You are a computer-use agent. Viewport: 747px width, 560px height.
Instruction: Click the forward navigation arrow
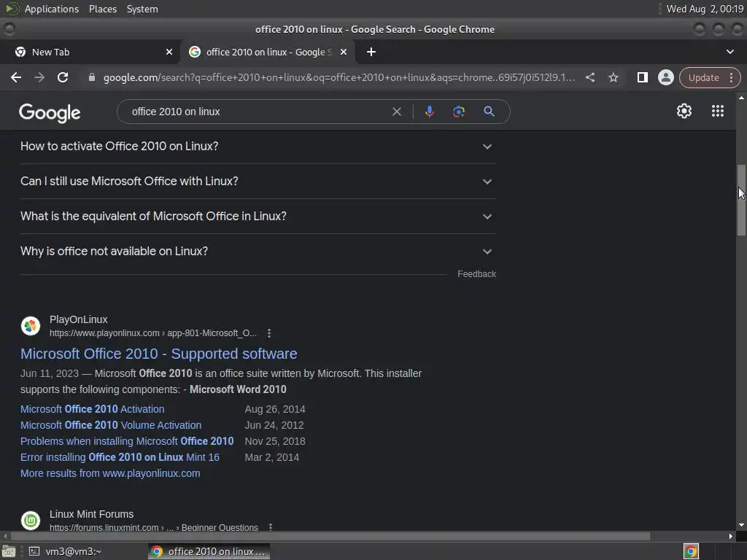point(39,77)
